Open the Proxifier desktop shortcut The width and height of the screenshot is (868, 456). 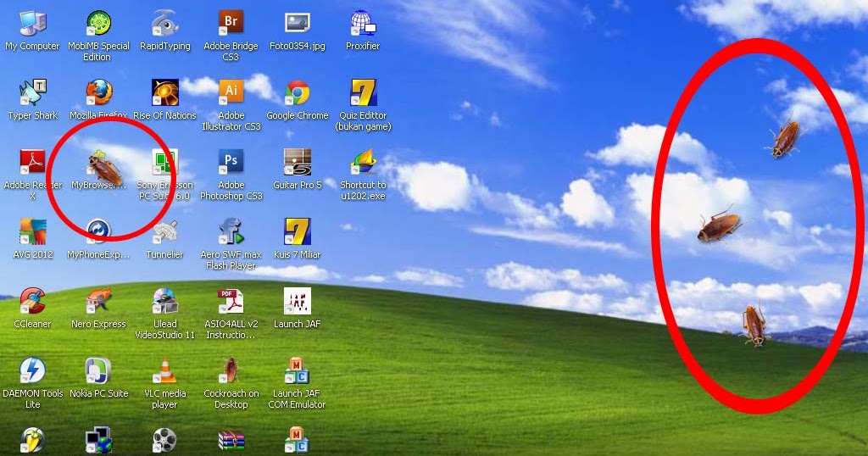click(363, 23)
